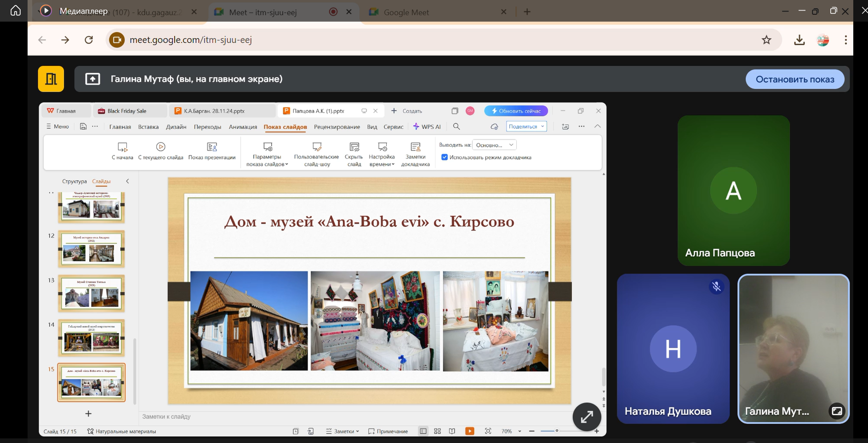Click the bookmark star in address bar

point(766,40)
